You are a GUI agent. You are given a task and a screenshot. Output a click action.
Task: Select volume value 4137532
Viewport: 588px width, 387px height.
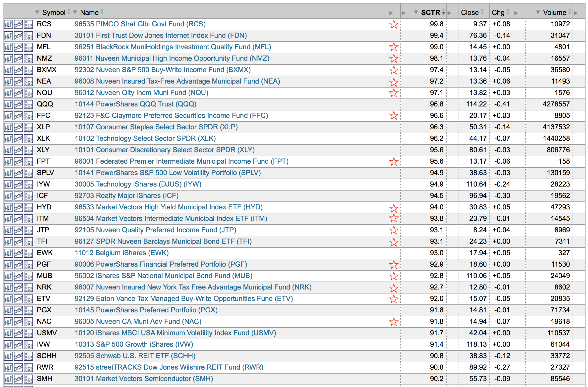click(x=556, y=127)
